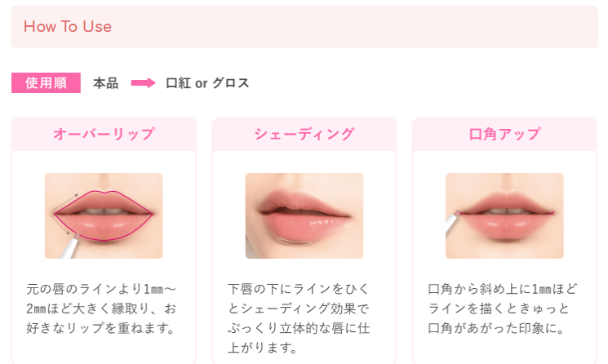The width and height of the screenshot is (608, 364).
Task: Open the overlip outlined lips image
Action: (104, 215)
